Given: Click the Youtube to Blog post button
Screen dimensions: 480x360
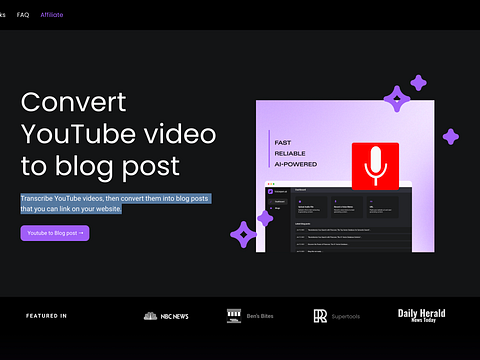Looking at the screenshot, I should click(55, 233).
